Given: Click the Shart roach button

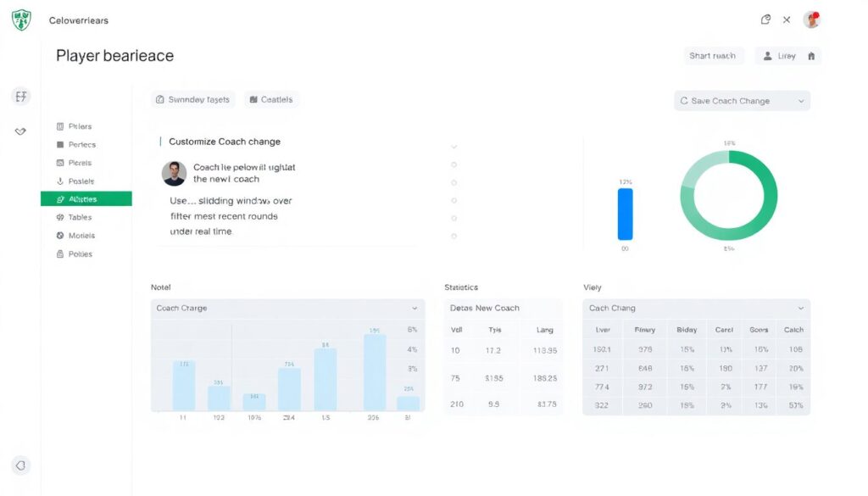Looking at the screenshot, I should (x=712, y=56).
